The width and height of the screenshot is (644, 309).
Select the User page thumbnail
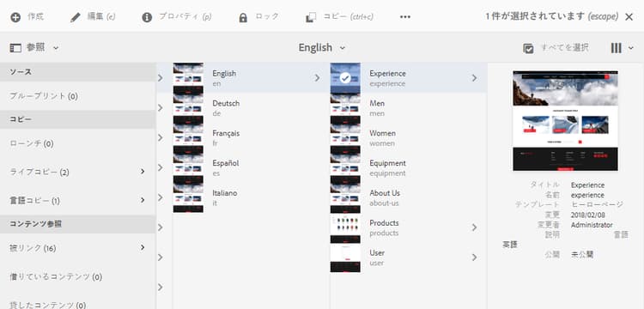pos(345,257)
